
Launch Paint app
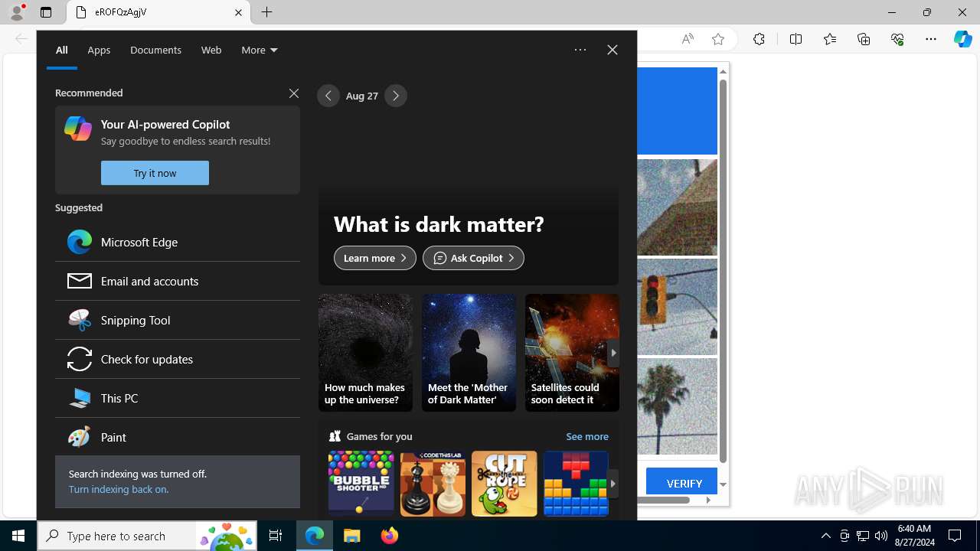pos(178,437)
